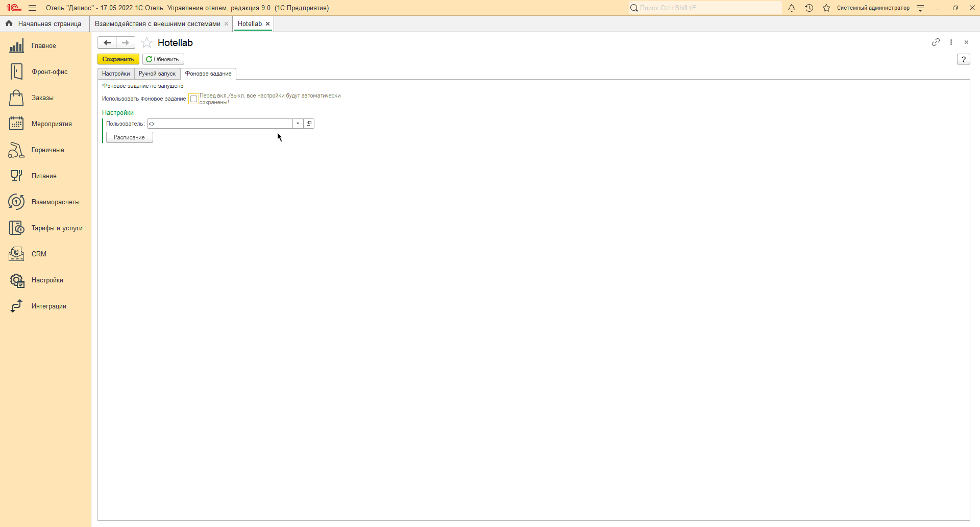Switch to the Ручной запуск tab

tap(157, 74)
